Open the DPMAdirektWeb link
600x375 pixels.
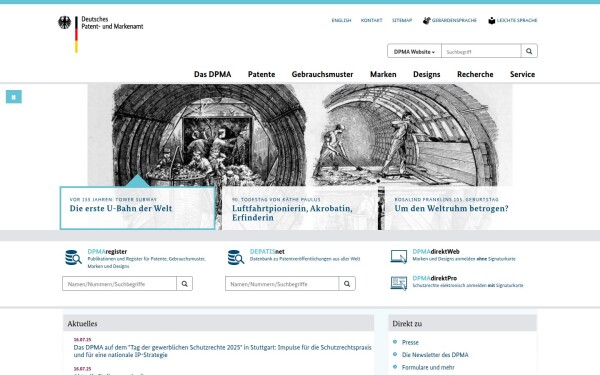pyautogui.click(x=436, y=251)
